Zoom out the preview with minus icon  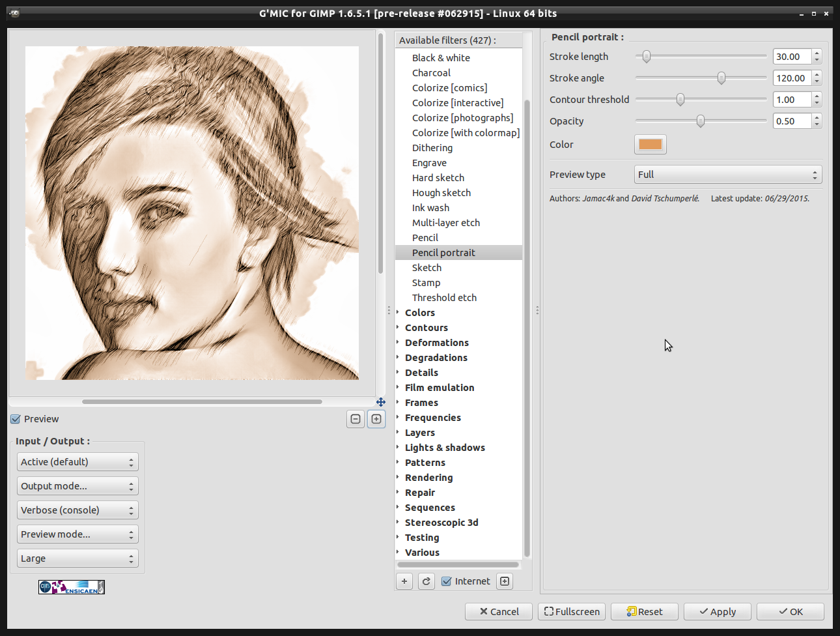(356, 419)
